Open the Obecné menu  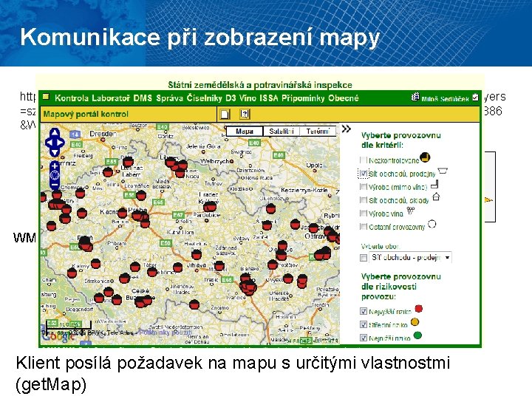pos(343,98)
